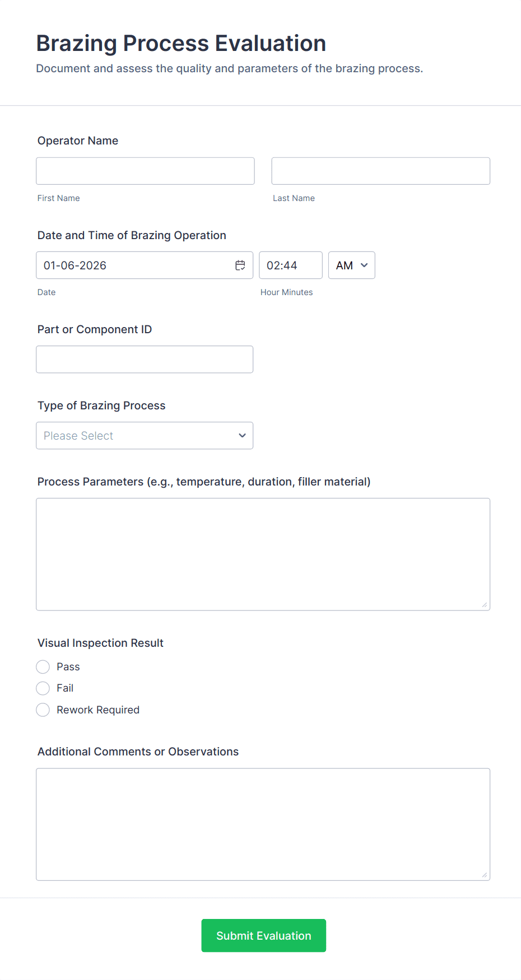Click the resize handle of Comments textarea
The height and width of the screenshot is (980, 521).
tap(485, 875)
